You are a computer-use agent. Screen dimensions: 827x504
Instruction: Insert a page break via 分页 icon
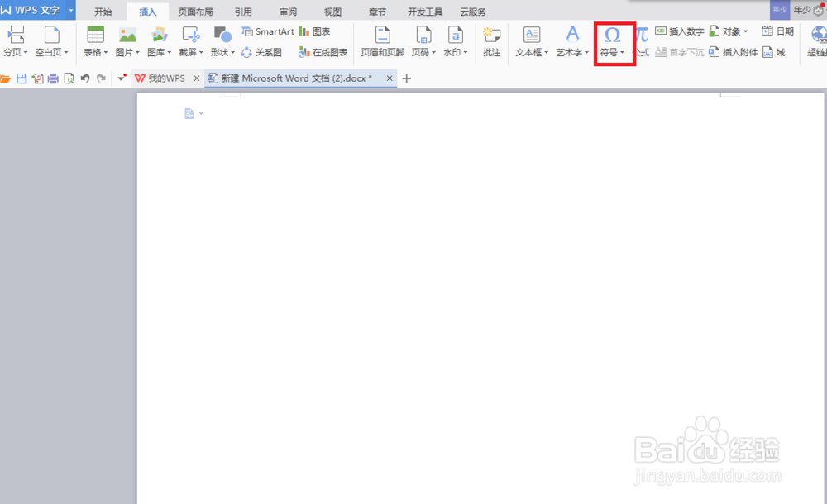tap(16, 36)
